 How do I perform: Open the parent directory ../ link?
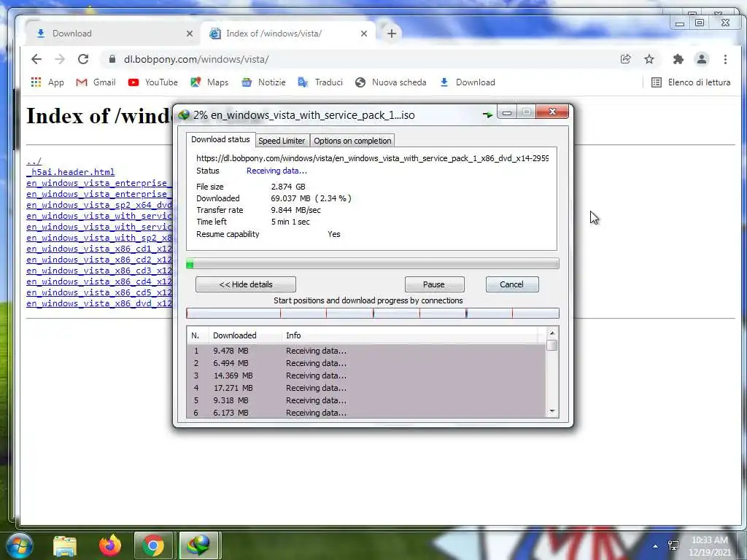coord(34,161)
